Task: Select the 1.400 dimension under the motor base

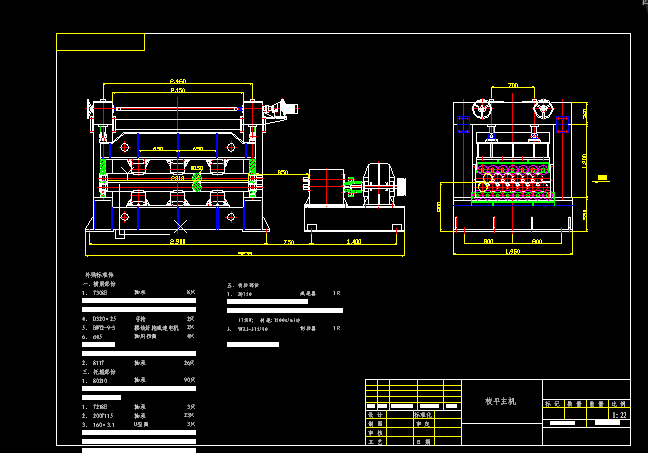Action: point(354,241)
